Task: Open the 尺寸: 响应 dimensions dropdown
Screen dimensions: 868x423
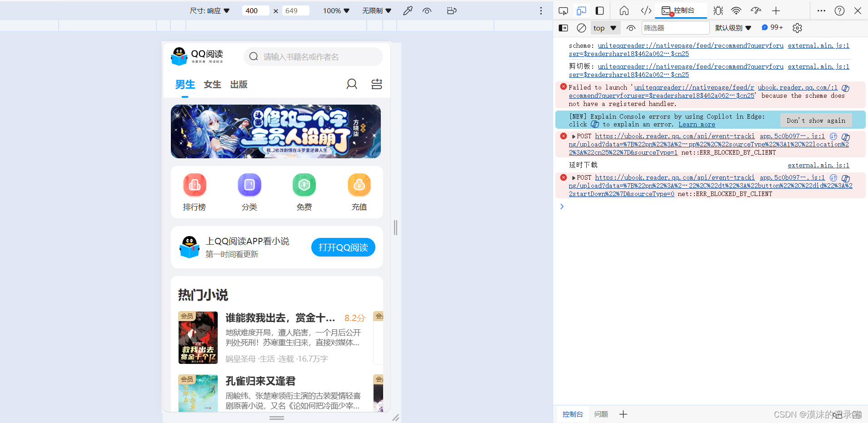Action: coord(210,11)
